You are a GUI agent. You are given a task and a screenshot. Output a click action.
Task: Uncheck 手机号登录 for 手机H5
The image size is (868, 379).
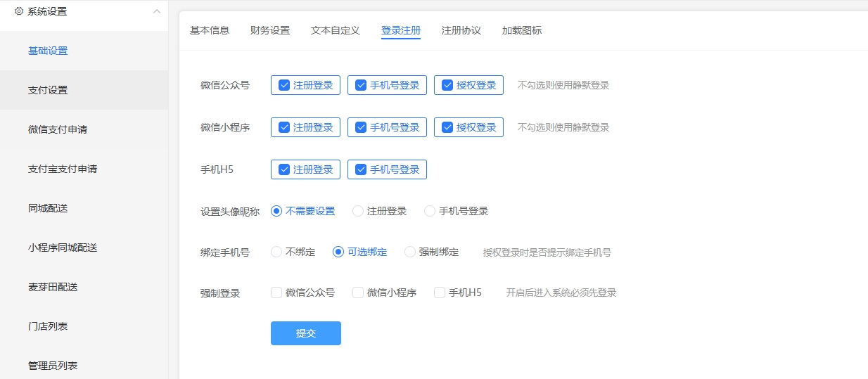(x=362, y=169)
